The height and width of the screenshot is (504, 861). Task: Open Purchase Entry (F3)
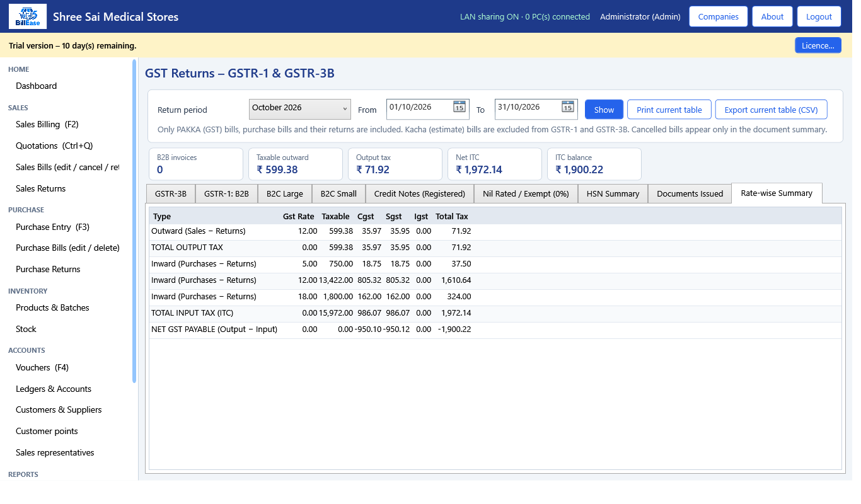point(52,227)
